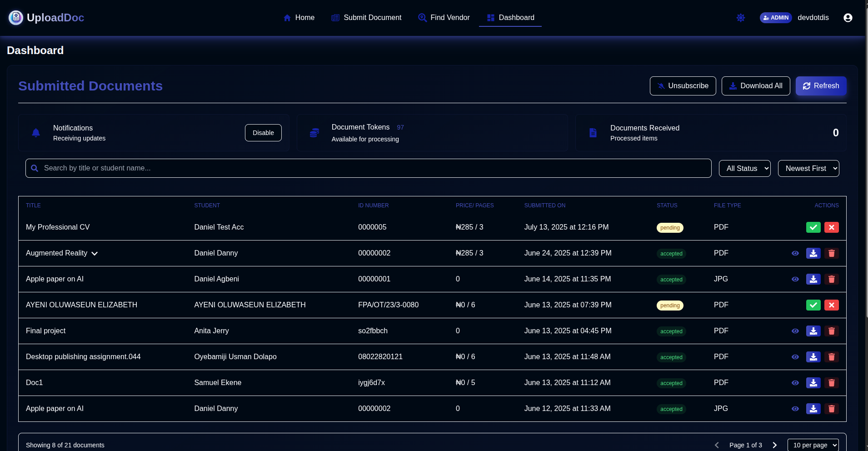This screenshot has width=868, height=451.
Task: Download June 12 Apple paper on AI
Action: point(813,409)
